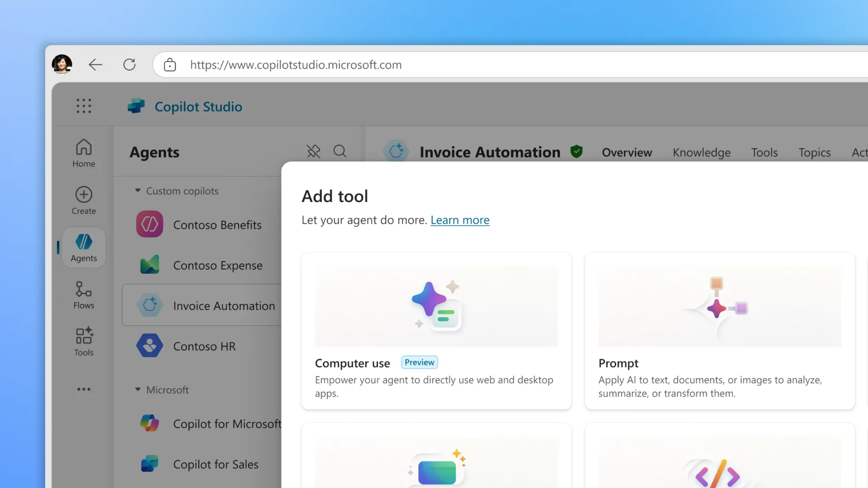The image size is (868, 488).
Task: Click the green verified shield badge
Action: 576,151
